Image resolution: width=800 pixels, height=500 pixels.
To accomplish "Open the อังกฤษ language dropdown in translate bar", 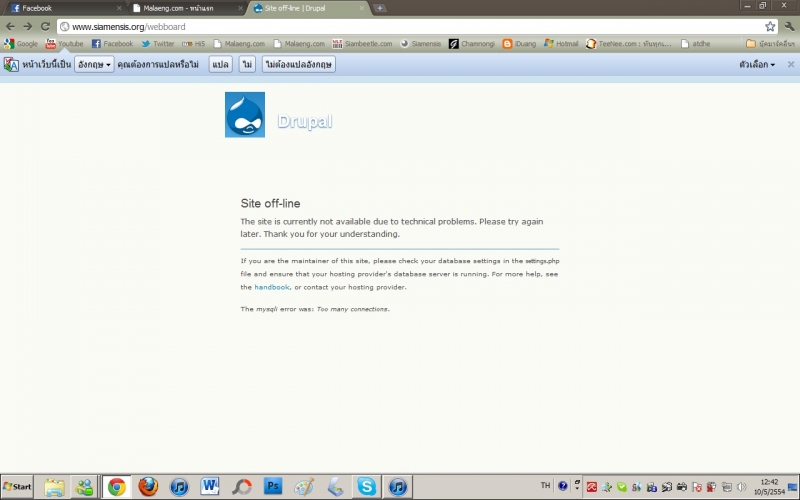I will point(94,64).
